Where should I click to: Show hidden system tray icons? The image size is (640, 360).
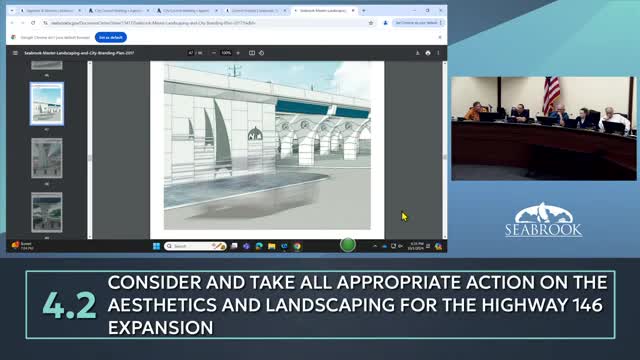(375, 246)
